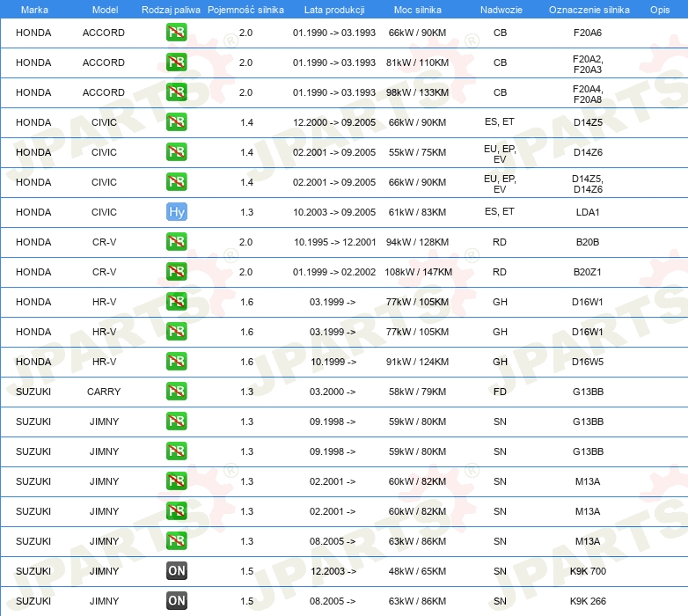Select fuel icon in Suzuki Carry row

176,392
